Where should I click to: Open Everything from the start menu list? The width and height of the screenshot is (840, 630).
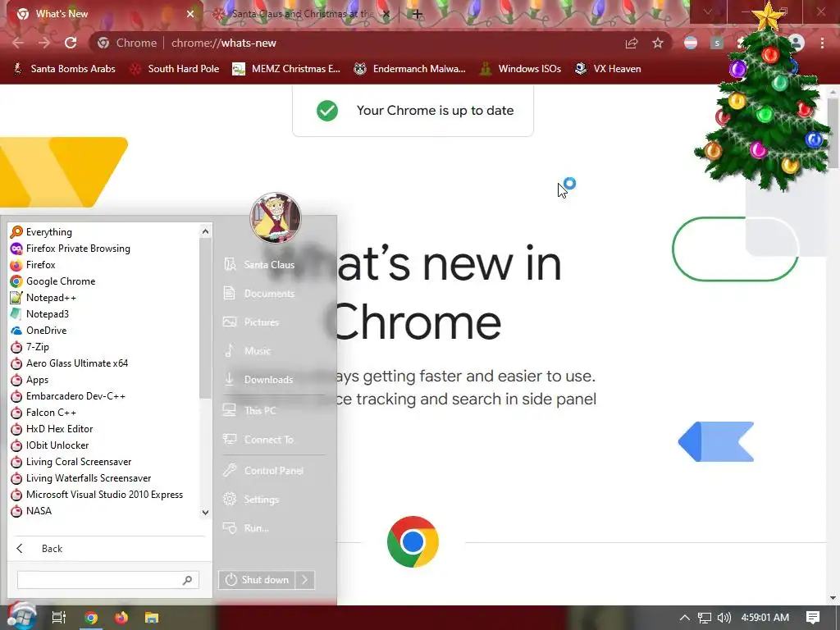coord(104,232)
